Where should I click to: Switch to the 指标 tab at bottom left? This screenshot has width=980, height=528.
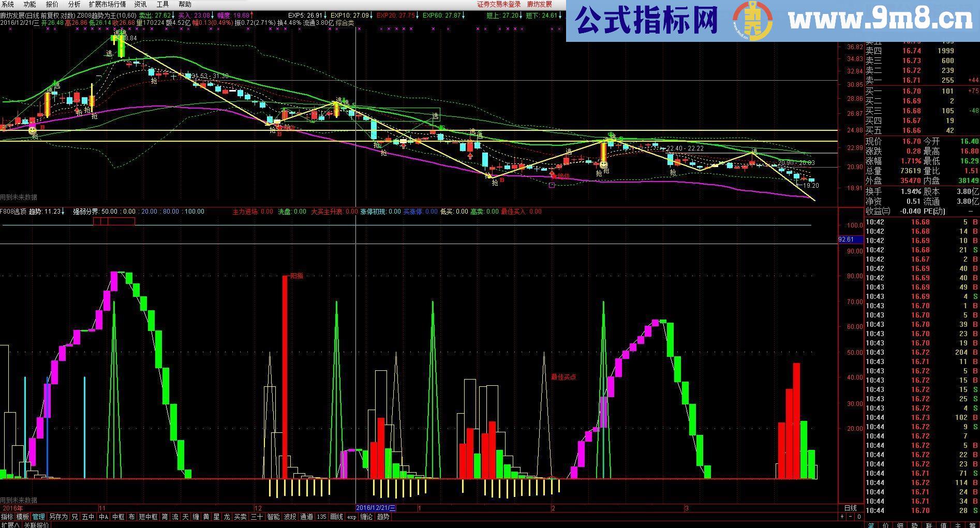click(x=7, y=517)
